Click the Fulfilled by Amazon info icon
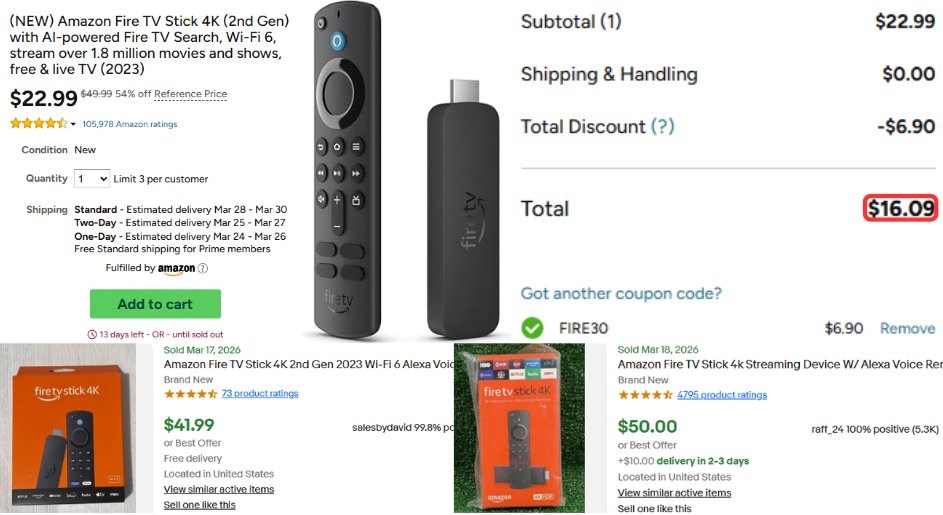This screenshot has height=515, width=943. [x=203, y=268]
